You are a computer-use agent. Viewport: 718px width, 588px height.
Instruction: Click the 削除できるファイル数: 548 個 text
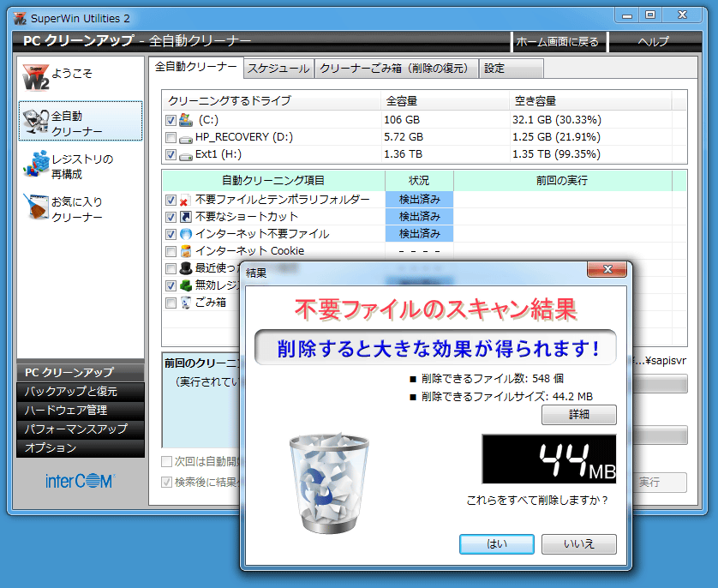493,379
